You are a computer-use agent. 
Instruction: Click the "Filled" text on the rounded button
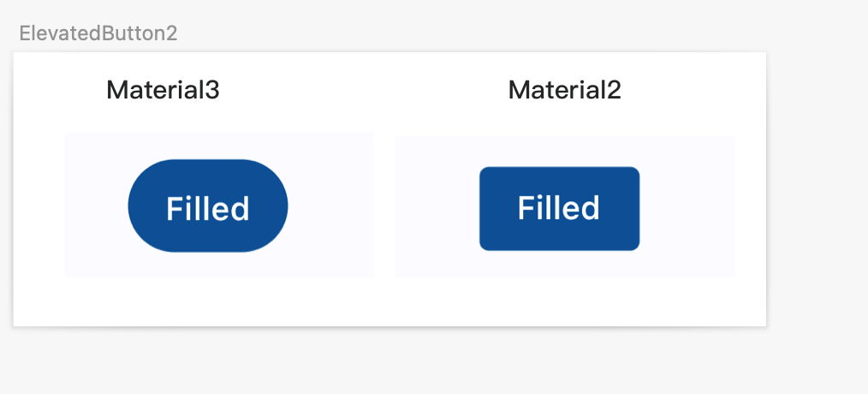[x=208, y=208]
